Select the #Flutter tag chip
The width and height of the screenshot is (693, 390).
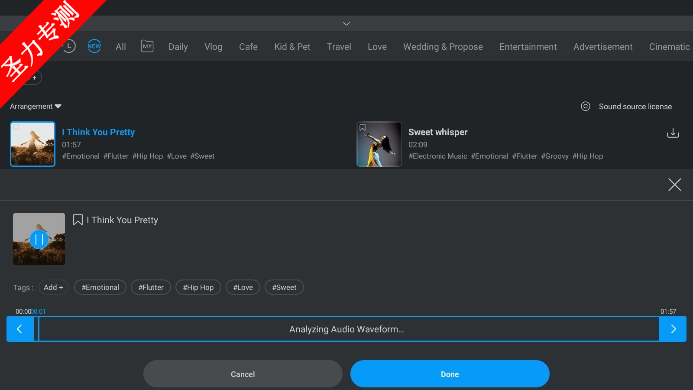151,287
